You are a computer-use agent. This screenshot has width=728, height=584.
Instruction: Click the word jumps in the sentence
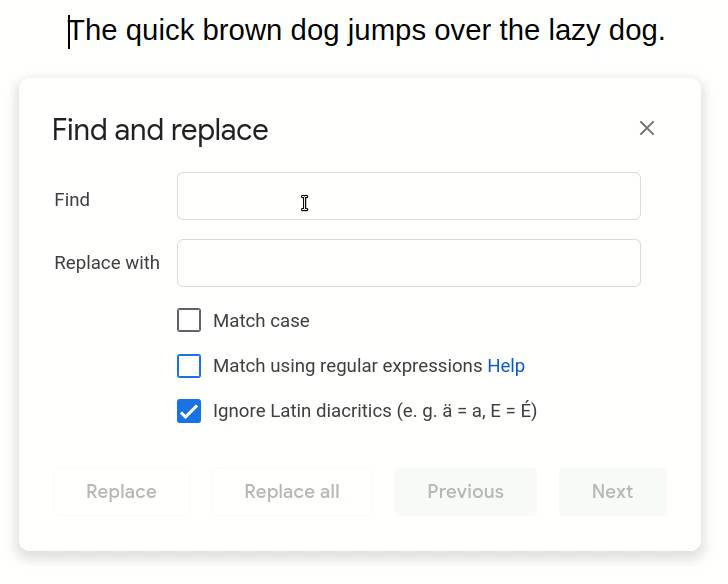386,31
